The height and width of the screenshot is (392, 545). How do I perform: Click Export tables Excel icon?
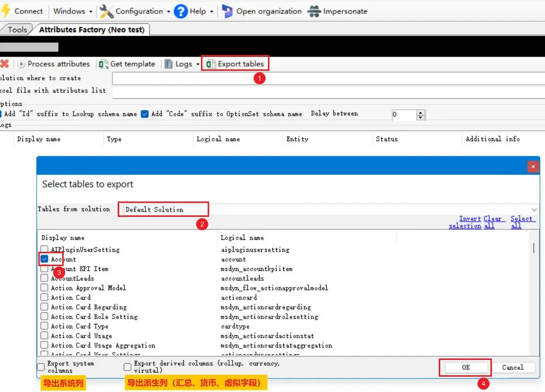point(211,64)
